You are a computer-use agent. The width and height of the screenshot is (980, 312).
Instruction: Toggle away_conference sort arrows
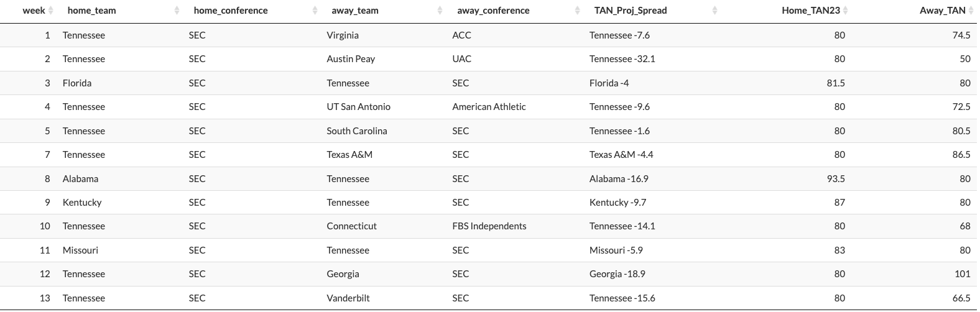point(578,11)
